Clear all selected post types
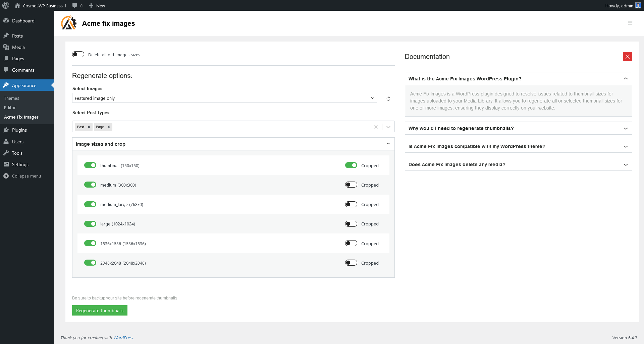Screen dimensions: 644x344 (376, 127)
